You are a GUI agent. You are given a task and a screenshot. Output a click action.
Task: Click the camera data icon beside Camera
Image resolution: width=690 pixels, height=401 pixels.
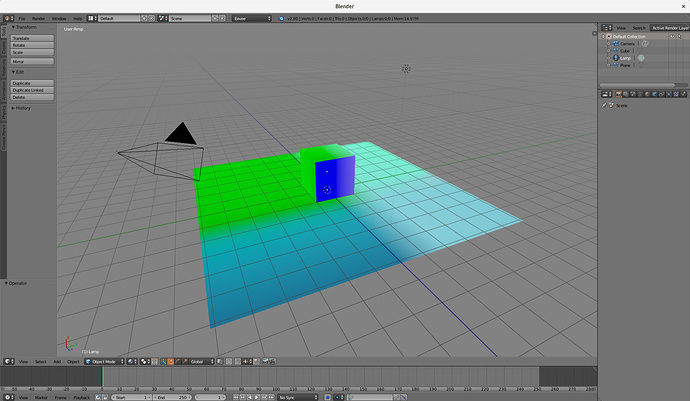pyautogui.click(x=645, y=44)
